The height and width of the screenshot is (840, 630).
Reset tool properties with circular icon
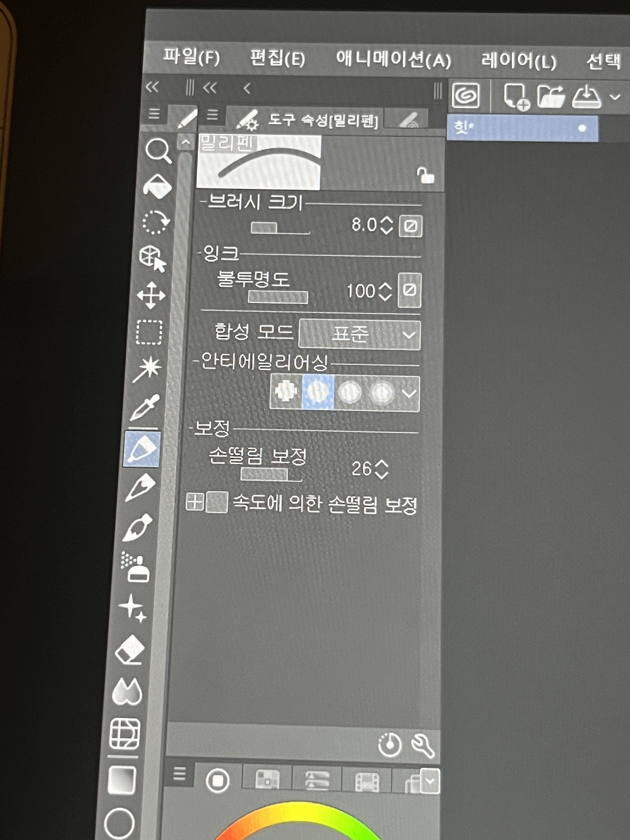point(390,745)
